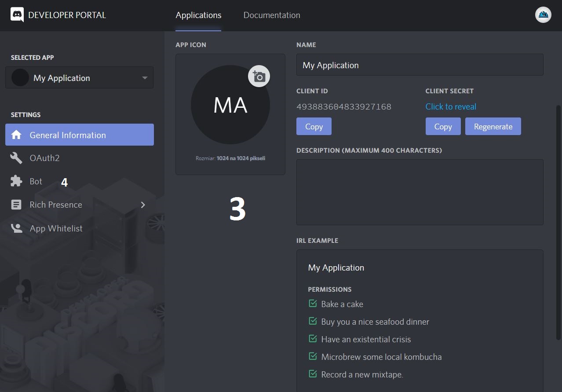The image size is (562, 392).
Task: Open the user avatar menu
Action: pos(543,15)
